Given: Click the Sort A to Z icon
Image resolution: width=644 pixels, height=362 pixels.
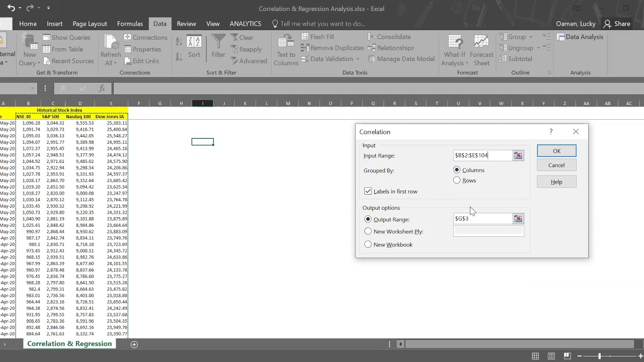Looking at the screenshot, I should coord(179,42).
